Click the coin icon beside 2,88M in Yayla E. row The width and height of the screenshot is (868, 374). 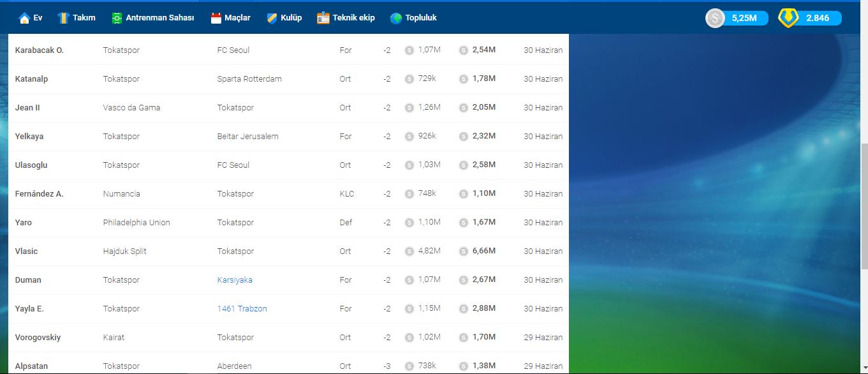point(464,308)
